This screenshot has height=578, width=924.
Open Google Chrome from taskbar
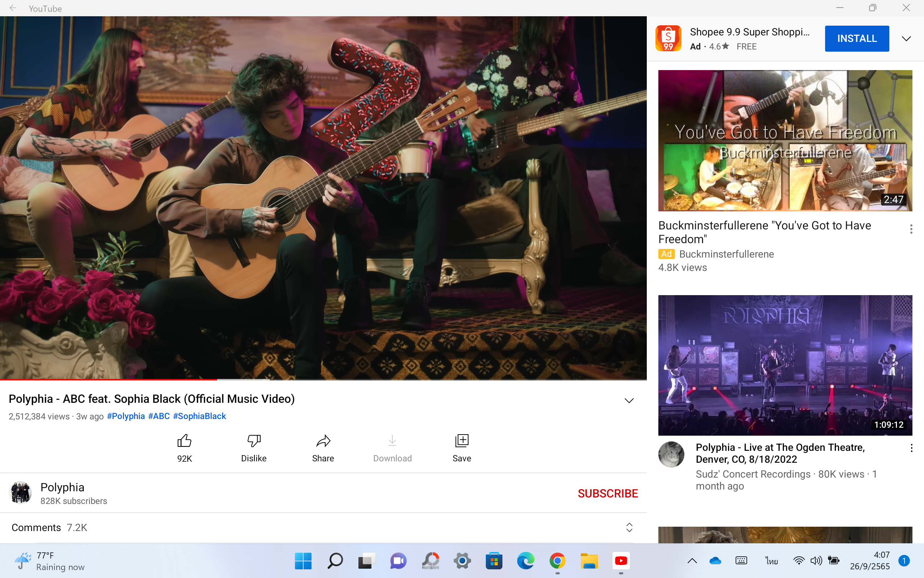point(557,561)
